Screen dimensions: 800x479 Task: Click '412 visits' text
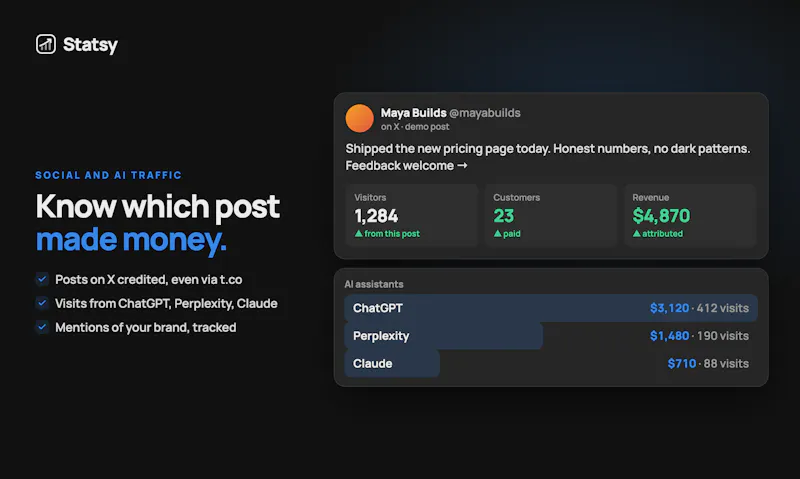723,308
